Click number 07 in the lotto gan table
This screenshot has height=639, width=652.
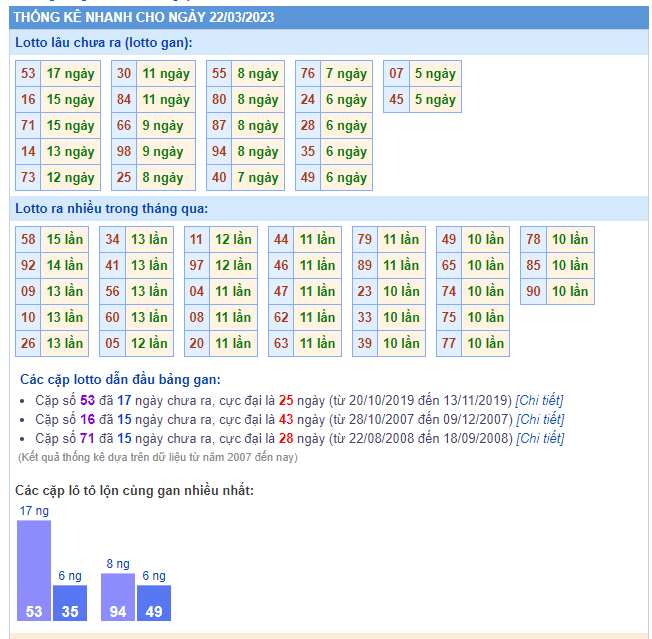coord(397,74)
